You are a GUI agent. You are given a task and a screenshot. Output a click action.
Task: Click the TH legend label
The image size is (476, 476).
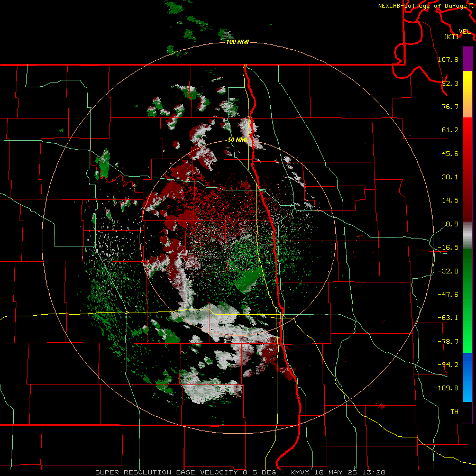[x=454, y=412]
